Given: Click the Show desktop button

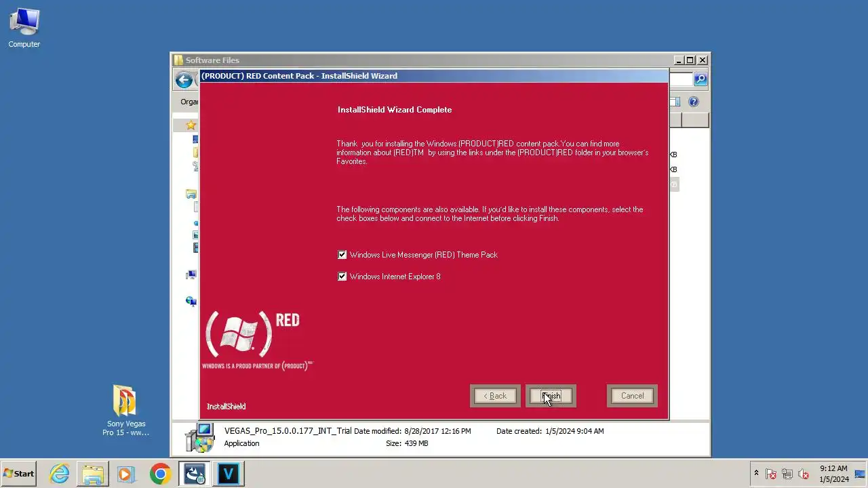Looking at the screenshot, I should 861,474.
